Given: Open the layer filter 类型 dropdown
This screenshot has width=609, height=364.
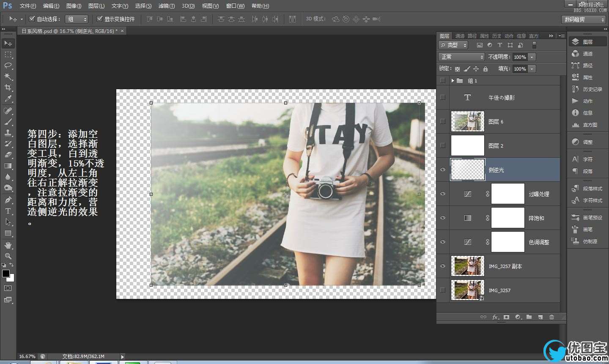Looking at the screenshot, I should [x=453, y=45].
